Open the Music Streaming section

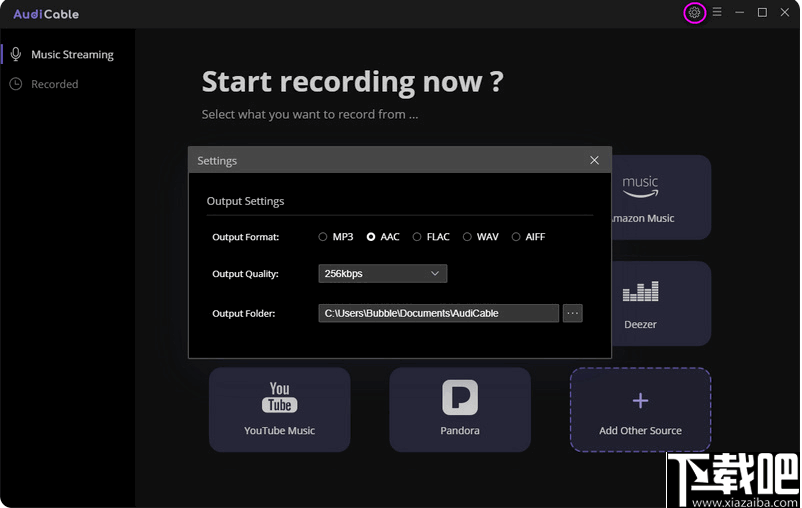click(68, 54)
